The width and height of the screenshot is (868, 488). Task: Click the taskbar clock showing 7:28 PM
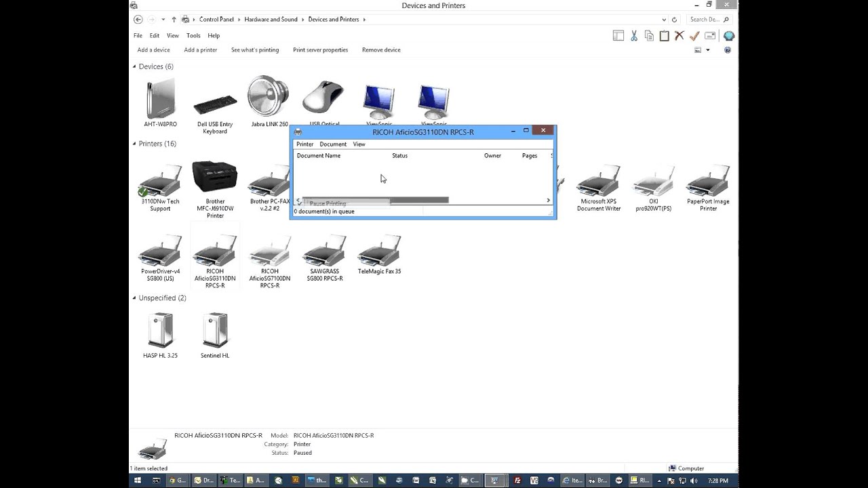coord(718,481)
